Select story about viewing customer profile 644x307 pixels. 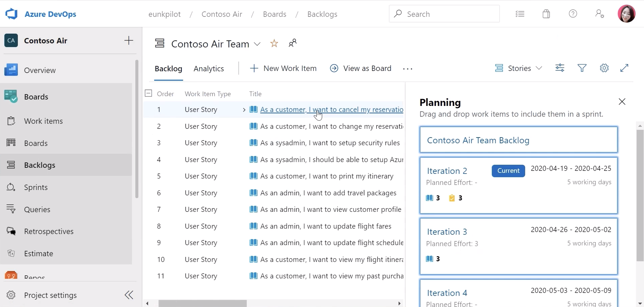coord(331,209)
